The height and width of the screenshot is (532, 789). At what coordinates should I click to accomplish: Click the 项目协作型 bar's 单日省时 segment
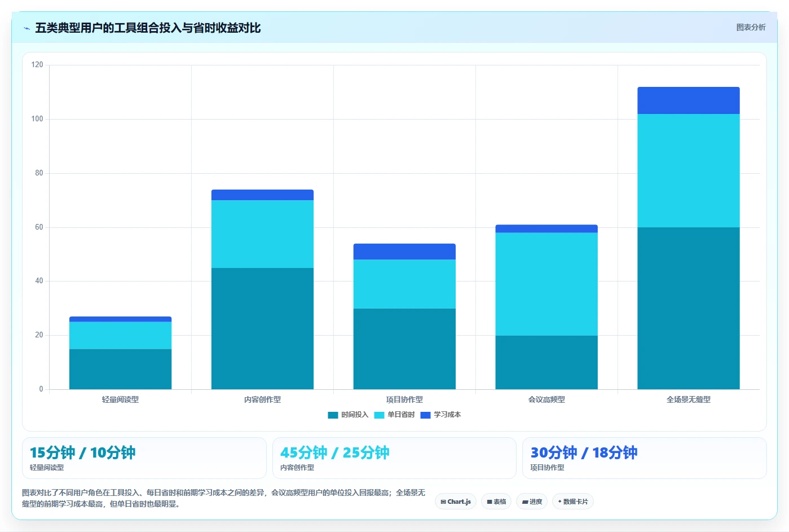coord(404,284)
